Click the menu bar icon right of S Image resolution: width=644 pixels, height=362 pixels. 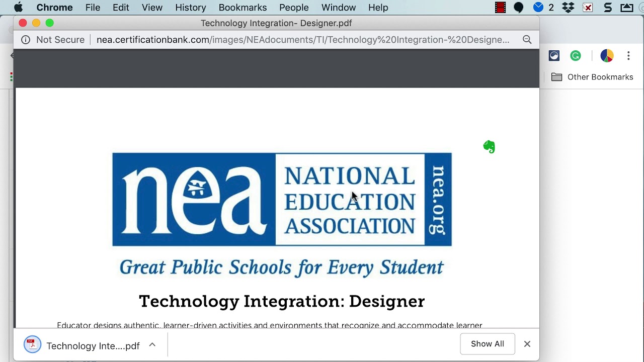click(627, 8)
